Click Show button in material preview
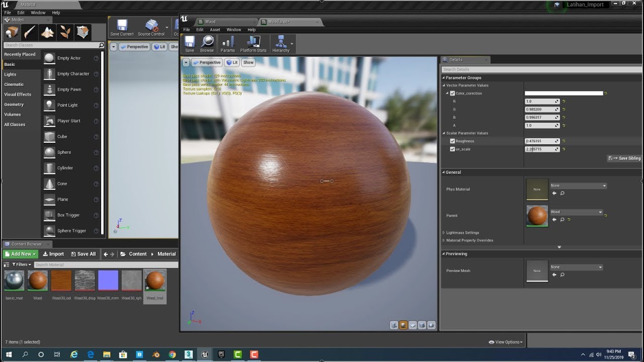Viewport: 644px width, 362px height. coord(249,62)
